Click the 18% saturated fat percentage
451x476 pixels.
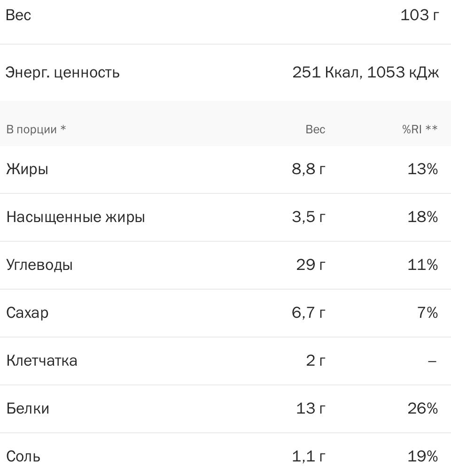pos(423,217)
